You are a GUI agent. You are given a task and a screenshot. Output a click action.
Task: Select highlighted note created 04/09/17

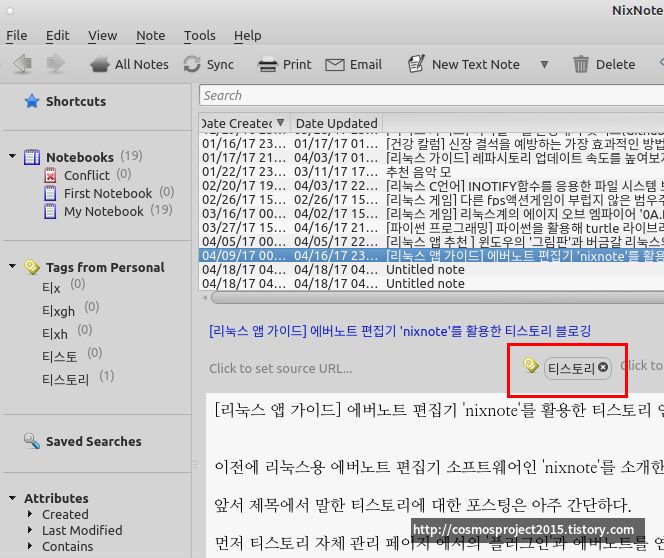(432, 256)
